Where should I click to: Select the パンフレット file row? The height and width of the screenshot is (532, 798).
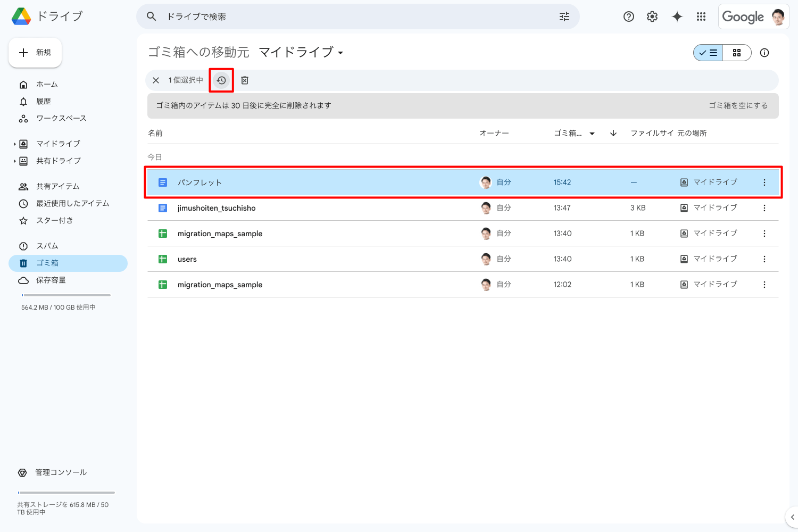463,182
